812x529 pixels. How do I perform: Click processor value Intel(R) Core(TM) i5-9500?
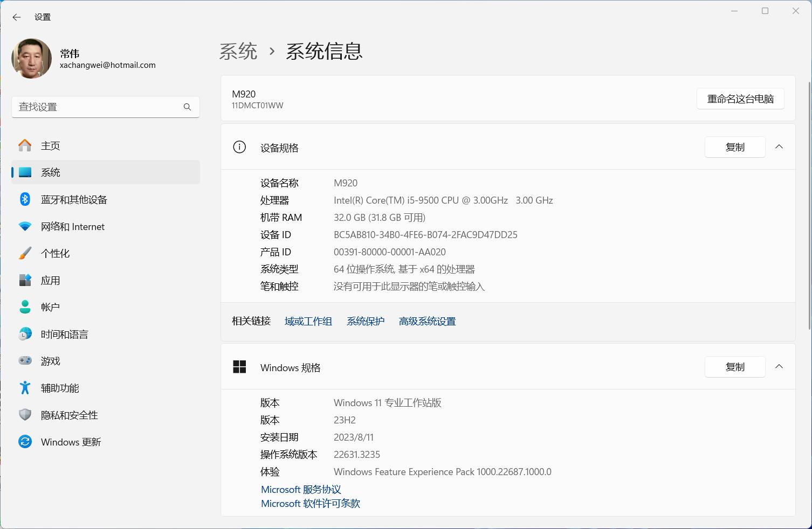(443, 200)
